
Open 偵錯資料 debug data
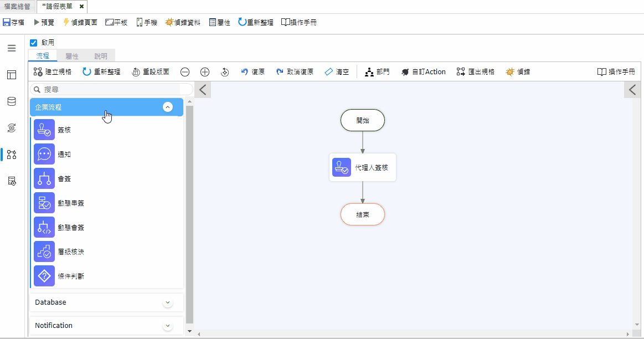[183, 22]
